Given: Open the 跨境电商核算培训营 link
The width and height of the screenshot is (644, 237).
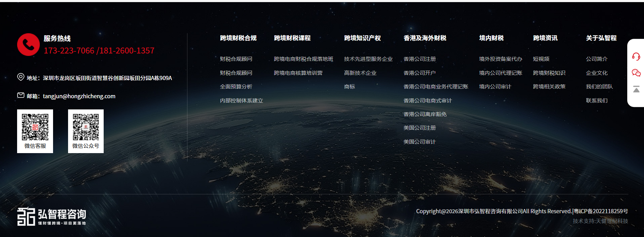Looking at the screenshot, I should tap(298, 73).
